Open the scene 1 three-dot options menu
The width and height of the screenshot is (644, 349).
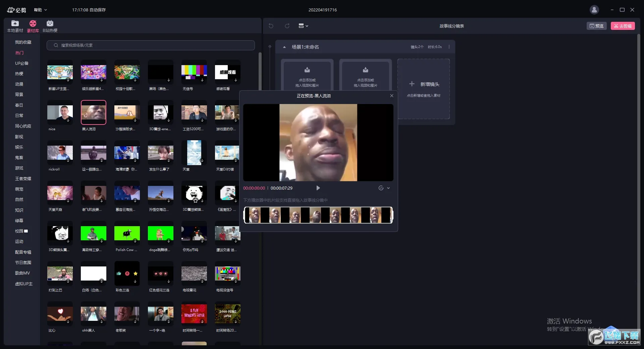coord(449,47)
